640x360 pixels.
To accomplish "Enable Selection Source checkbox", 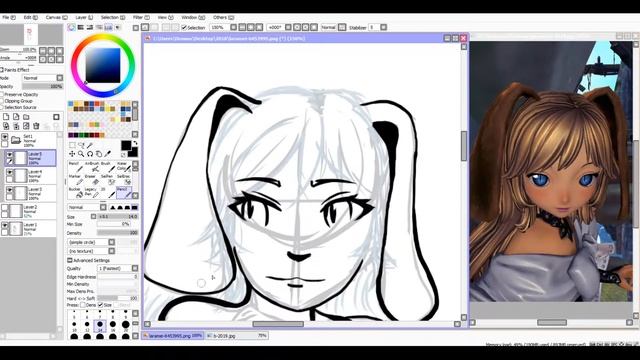I will [x=2, y=107].
